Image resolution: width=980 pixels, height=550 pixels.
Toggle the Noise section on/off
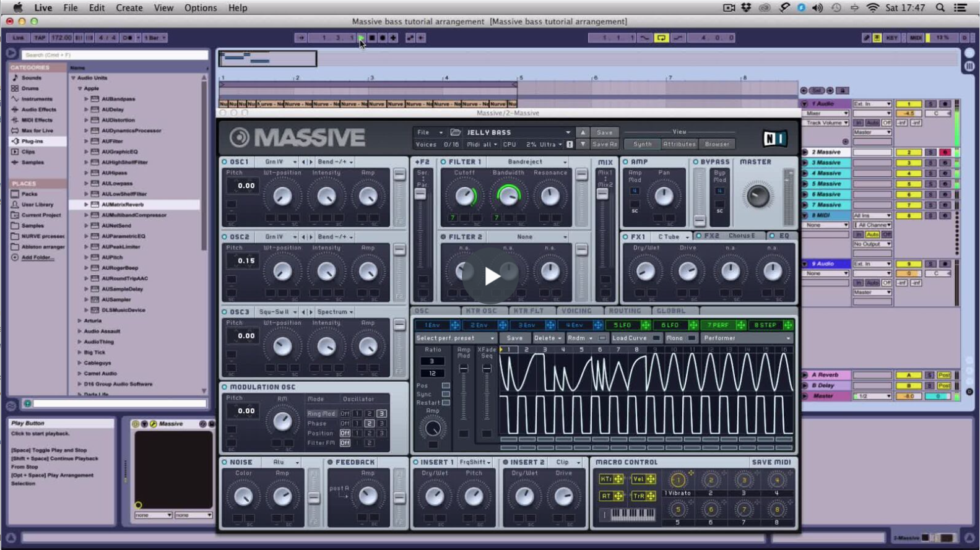coord(225,462)
